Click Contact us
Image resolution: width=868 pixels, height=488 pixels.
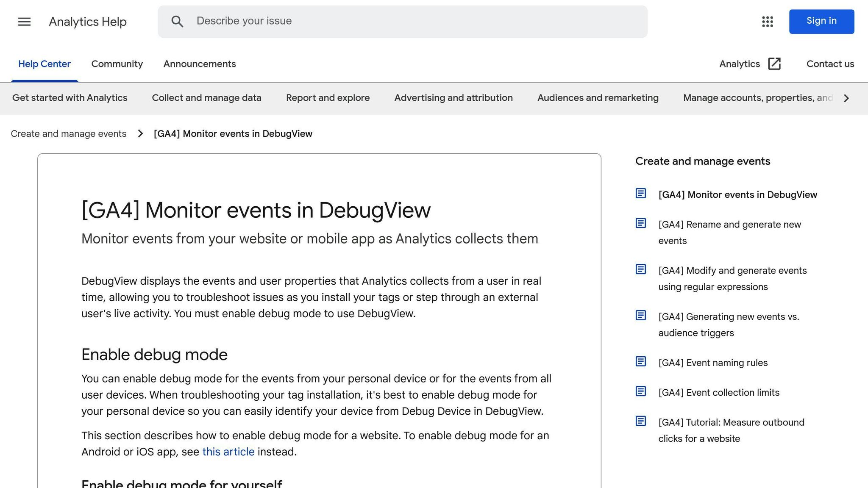click(830, 64)
